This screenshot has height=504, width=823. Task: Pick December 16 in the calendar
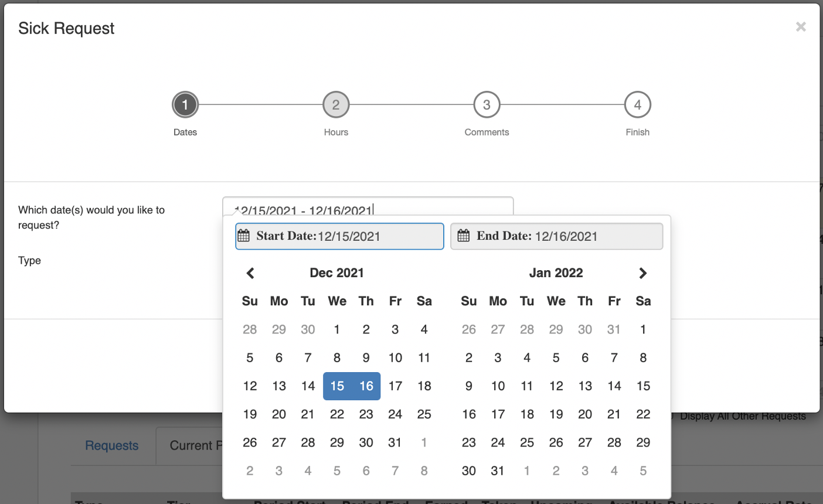click(x=366, y=386)
